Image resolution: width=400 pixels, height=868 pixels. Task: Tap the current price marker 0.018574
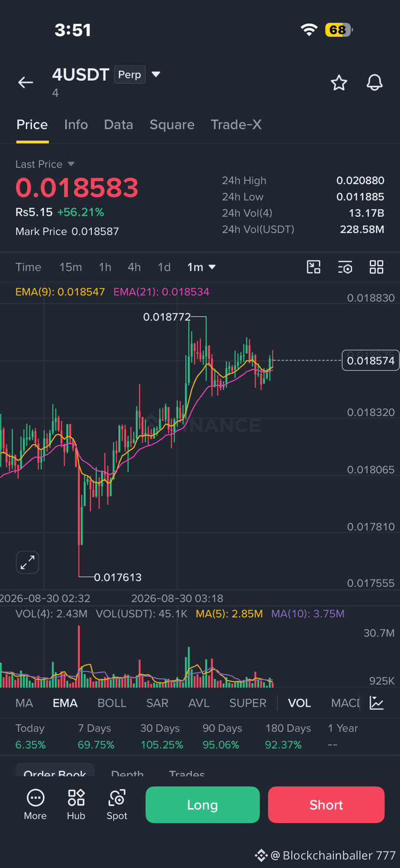click(x=371, y=361)
